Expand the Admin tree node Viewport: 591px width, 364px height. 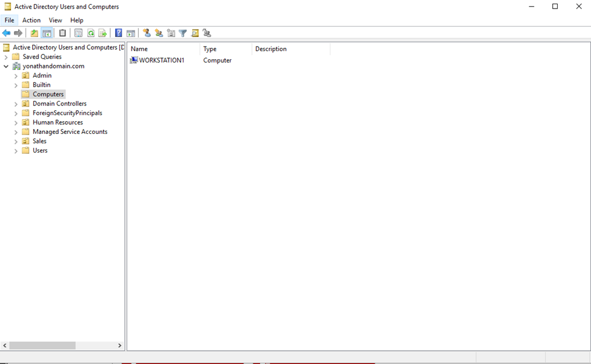(16, 76)
